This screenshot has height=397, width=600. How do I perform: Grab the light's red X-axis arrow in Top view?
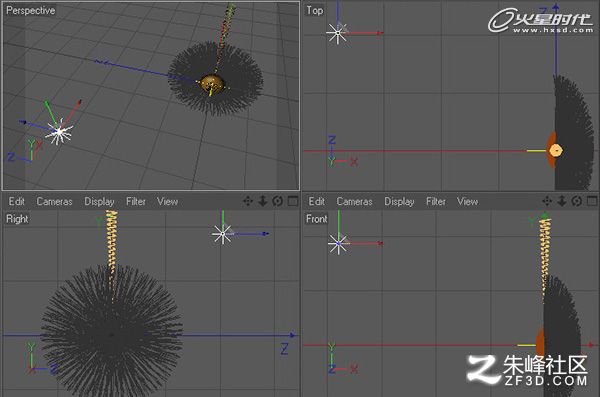click(379, 33)
